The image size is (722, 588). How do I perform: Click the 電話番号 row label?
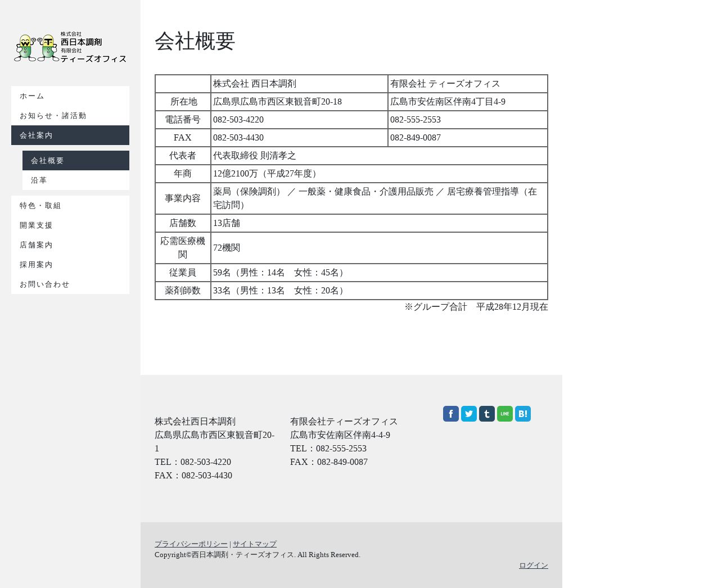[183, 120]
